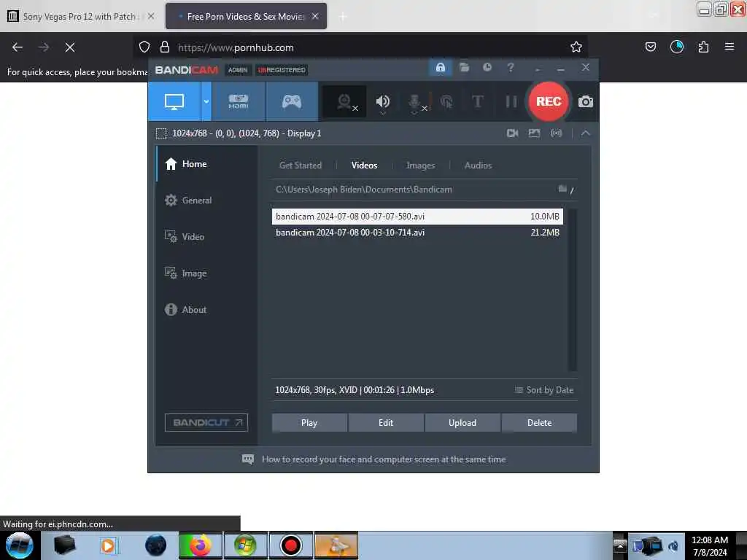Open Firefox from the taskbar
Screen dimensions: 747x560
[201, 545]
